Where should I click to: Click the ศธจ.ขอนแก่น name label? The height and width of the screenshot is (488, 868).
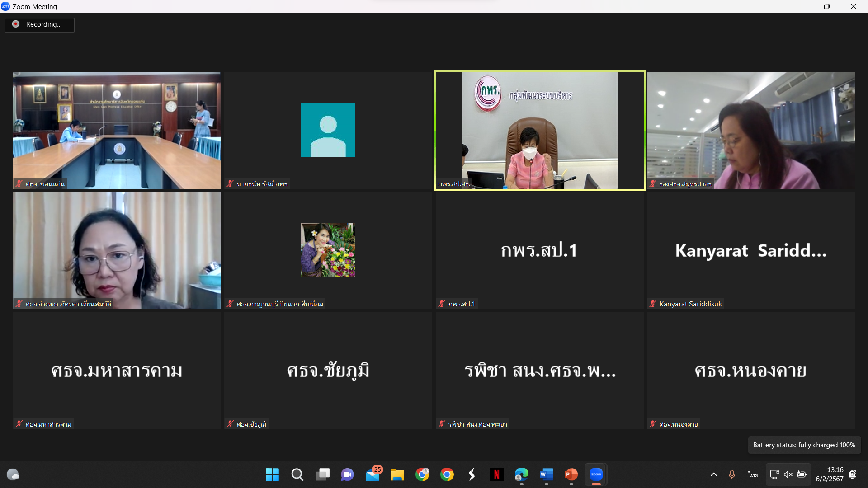click(45, 184)
